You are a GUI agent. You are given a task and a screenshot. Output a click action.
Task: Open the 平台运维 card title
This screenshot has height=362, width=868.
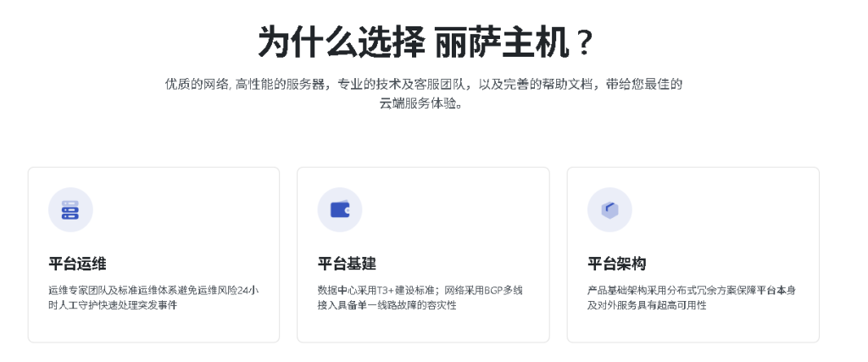77,263
